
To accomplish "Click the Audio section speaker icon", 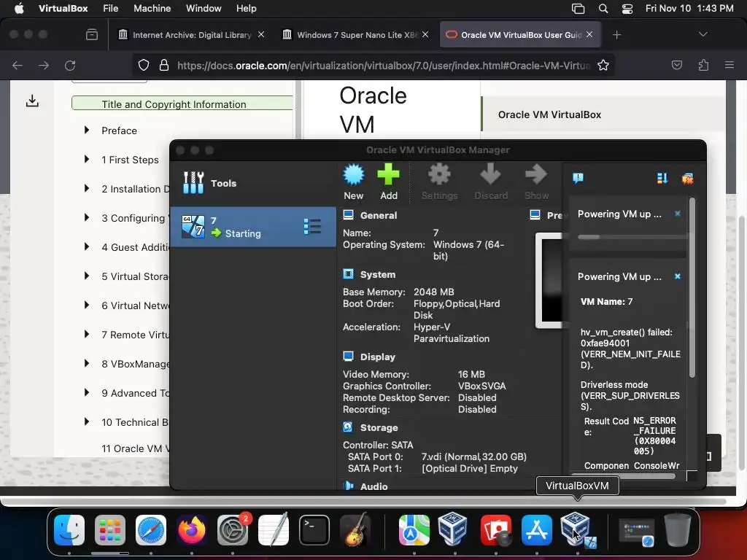I will point(348,486).
